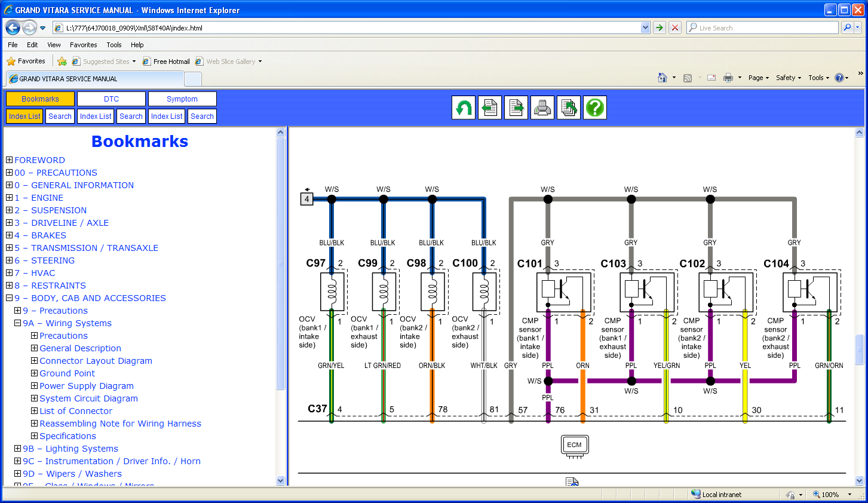Open the command bar Tools dropdown
This screenshot has height=503, width=868.
coord(819,78)
